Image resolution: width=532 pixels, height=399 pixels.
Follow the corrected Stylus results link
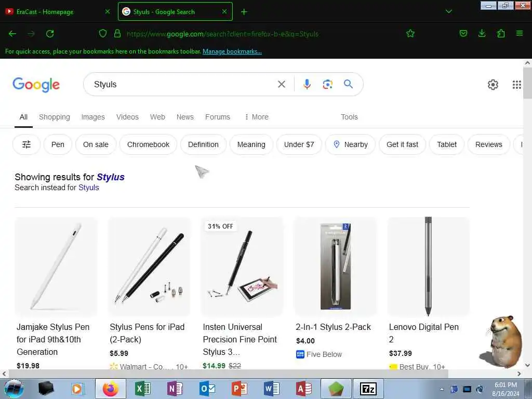(x=111, y=177)
